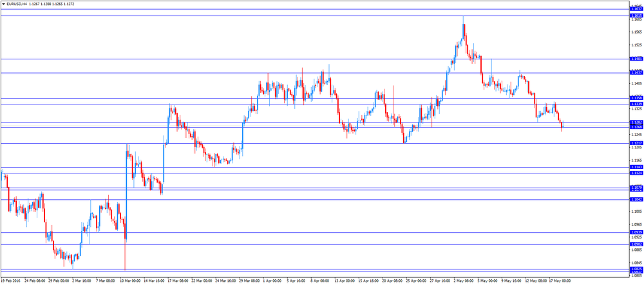Click the 1.1268 price level label
This screenshot has width=644, height=285.
click(636, 127)
